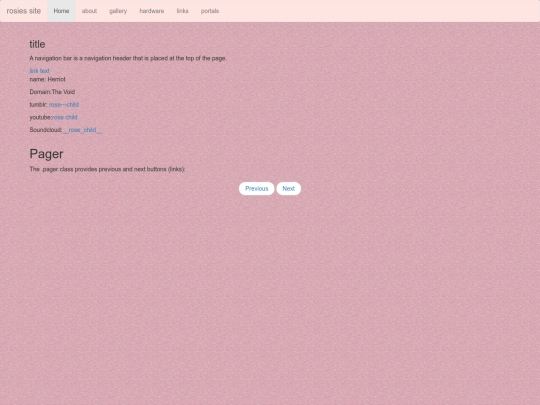Open the links nav item

pyautogui.click(x=183, y=11)
